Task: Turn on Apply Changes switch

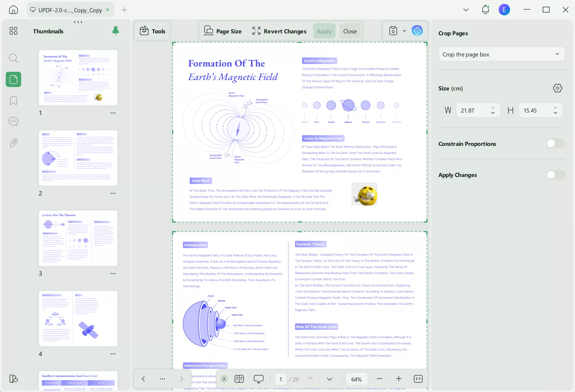Action: (555, 175)
